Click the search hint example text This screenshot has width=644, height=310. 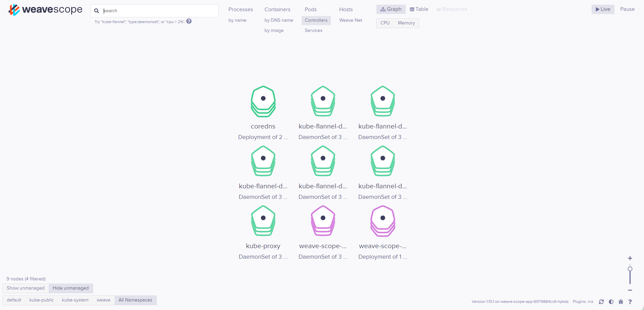(x=140, y=22)
